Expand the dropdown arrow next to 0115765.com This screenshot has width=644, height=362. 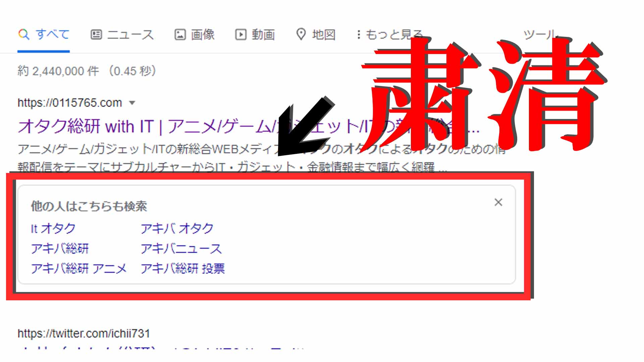(x=132, y=103)
